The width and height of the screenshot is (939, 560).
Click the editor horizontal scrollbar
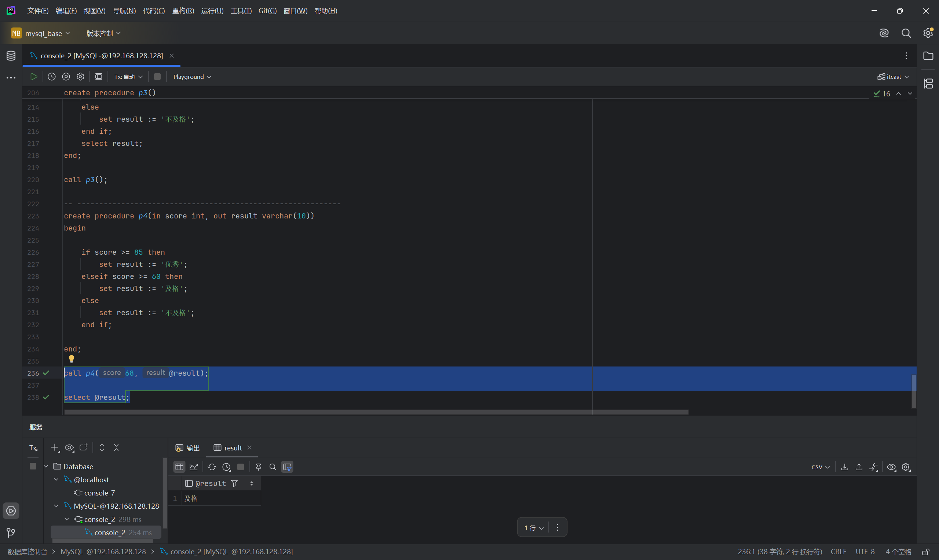pyautogui.click(x=376, y=412)
